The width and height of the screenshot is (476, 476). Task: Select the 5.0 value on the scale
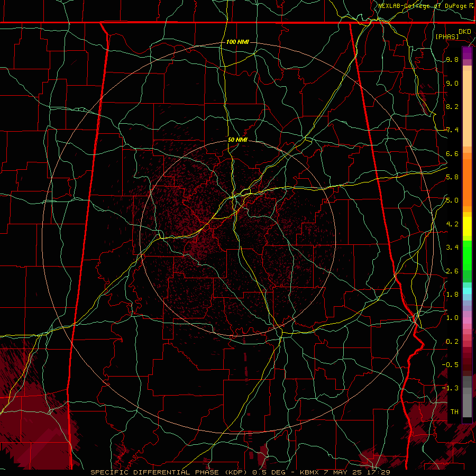(452, 200)
